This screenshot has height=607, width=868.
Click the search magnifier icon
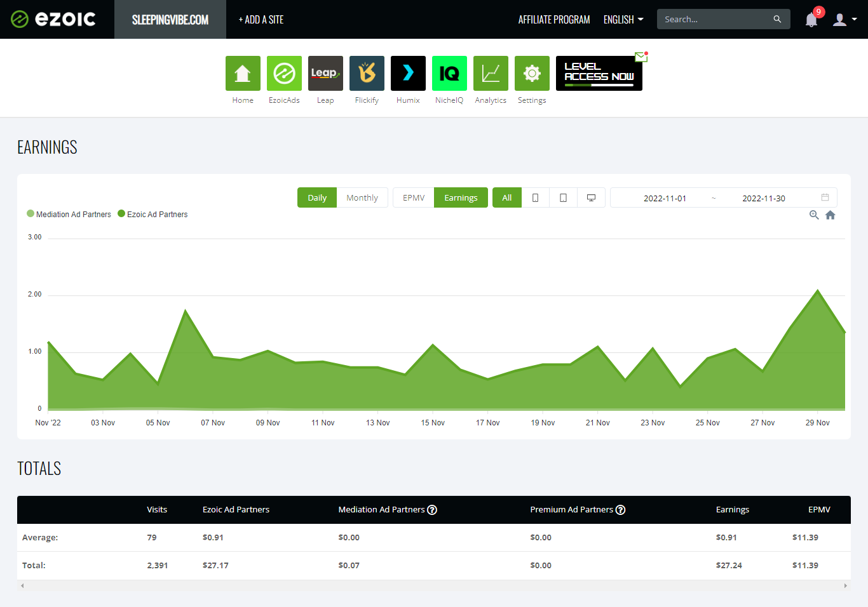pos(777,19)
